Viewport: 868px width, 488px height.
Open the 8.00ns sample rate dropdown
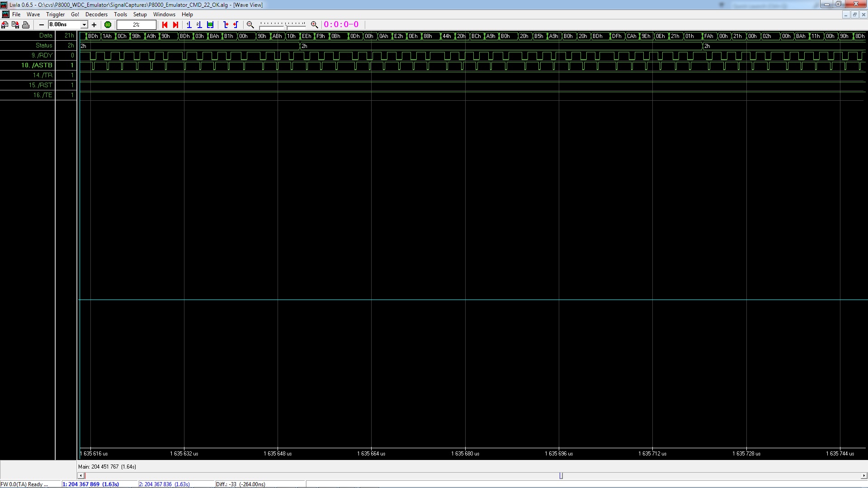[84, 25]
